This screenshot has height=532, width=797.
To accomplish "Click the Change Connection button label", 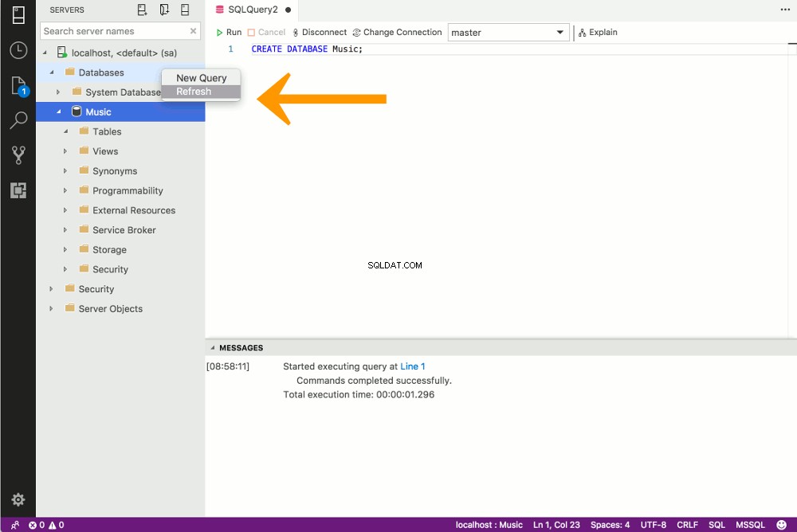I will click(x=402, y=33).
